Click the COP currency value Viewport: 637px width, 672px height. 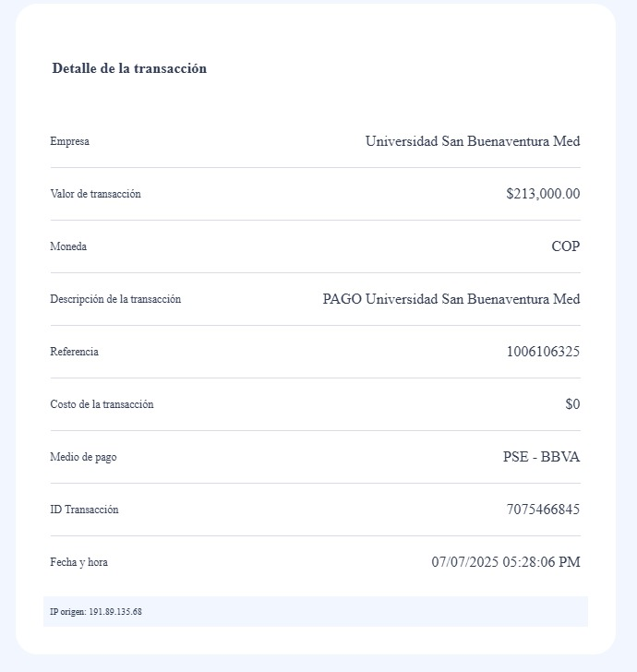click(x=566, y=246)
